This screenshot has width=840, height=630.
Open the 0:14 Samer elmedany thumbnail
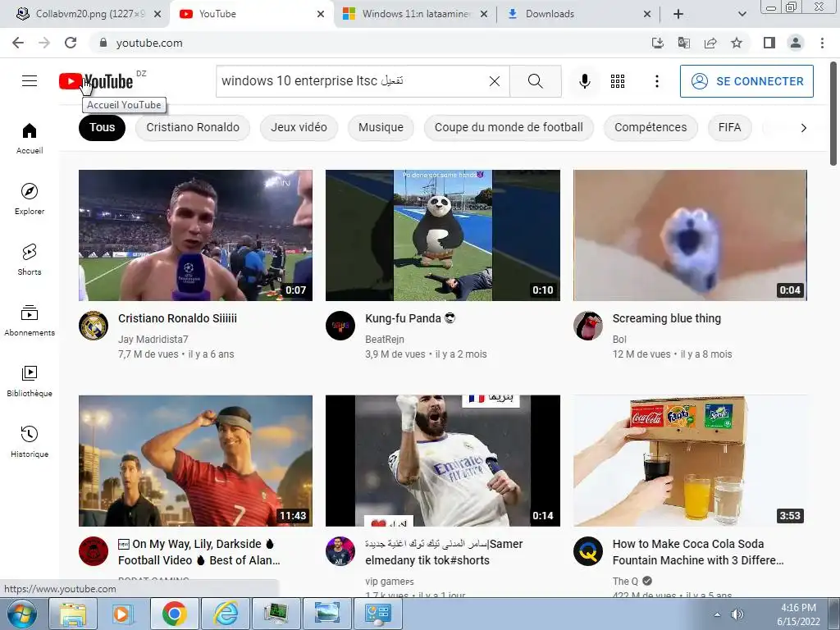tap(442, 461)
